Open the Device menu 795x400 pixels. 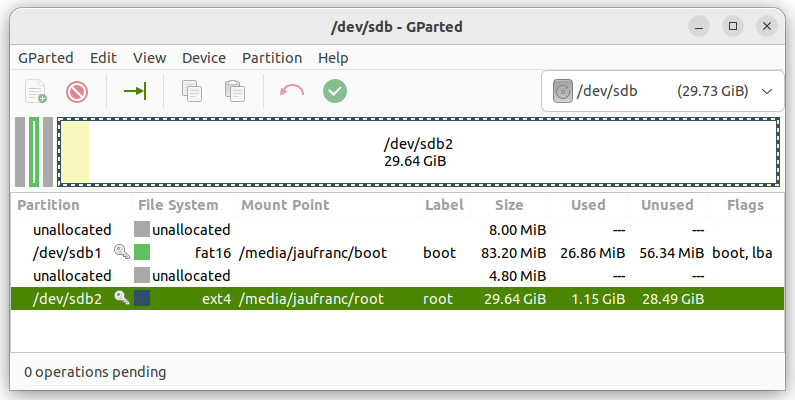point(204,58)
